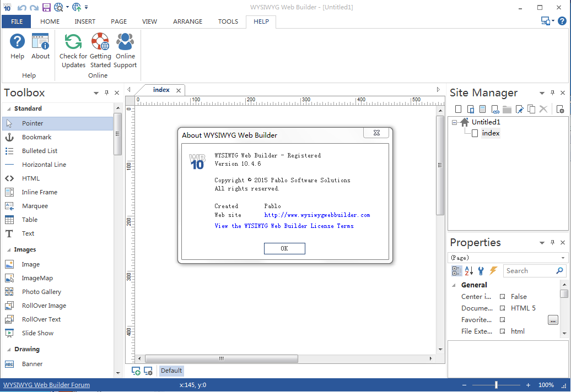Switch to the INSERT ribbon tab
This screenshot has height=392, width=571.
click(85, 21)
